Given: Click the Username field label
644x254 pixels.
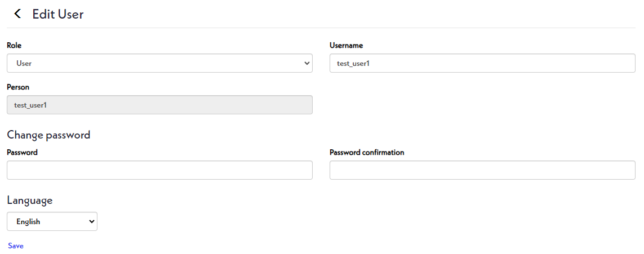Looking at the screenshot, I should (346, 45).
